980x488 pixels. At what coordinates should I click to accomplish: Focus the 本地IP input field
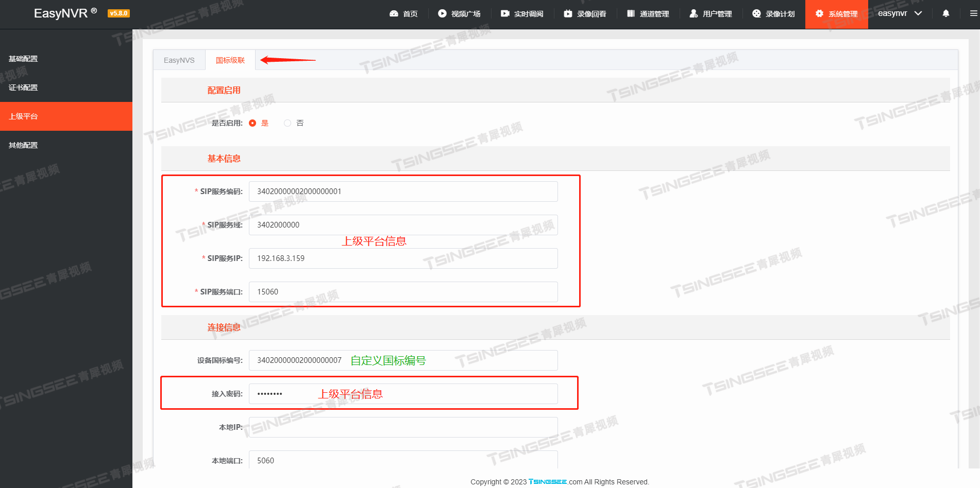click(403, 427)
